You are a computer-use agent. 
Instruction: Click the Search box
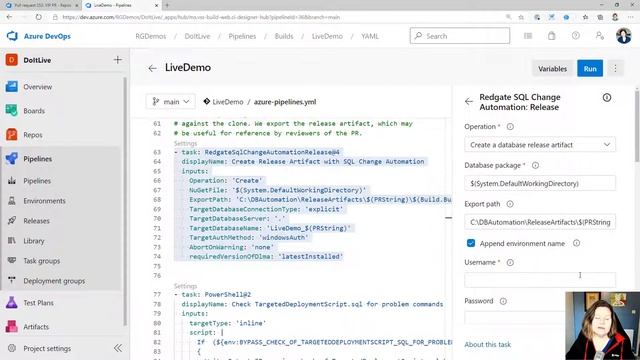click(x=460, y=36)
